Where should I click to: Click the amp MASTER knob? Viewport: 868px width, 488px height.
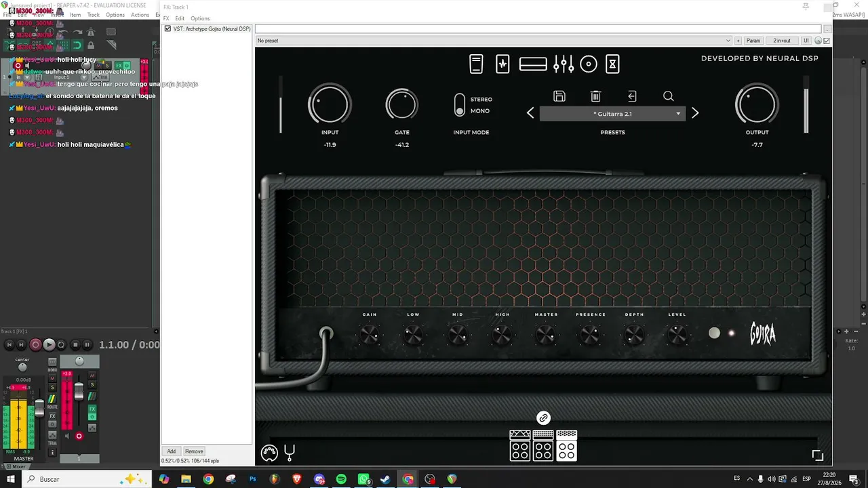[546, 334]
